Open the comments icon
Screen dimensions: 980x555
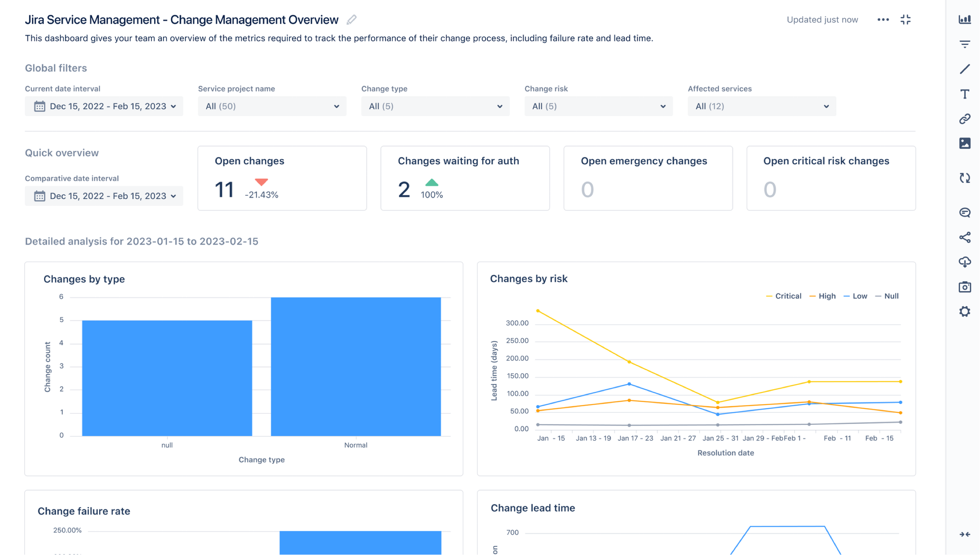[965, 213]
